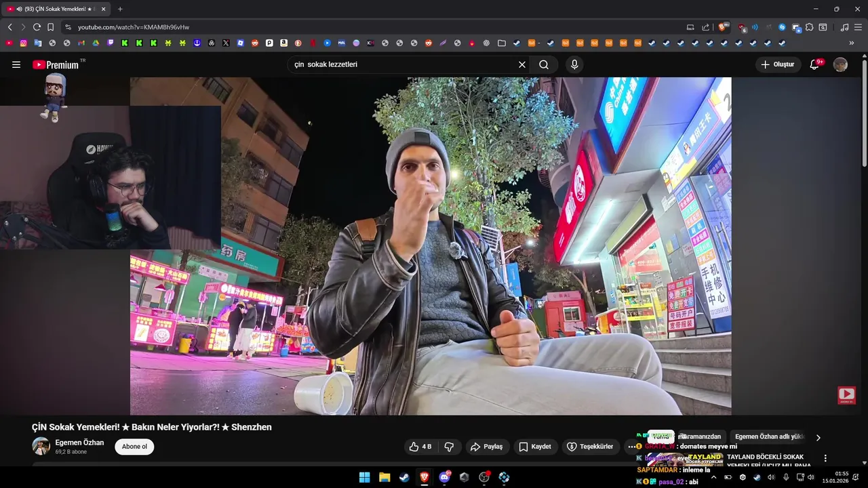The width and height of the screenshot is (868, 488).
Task: Subscribe with the Abone ol button
Action: [x=134, y=447]
